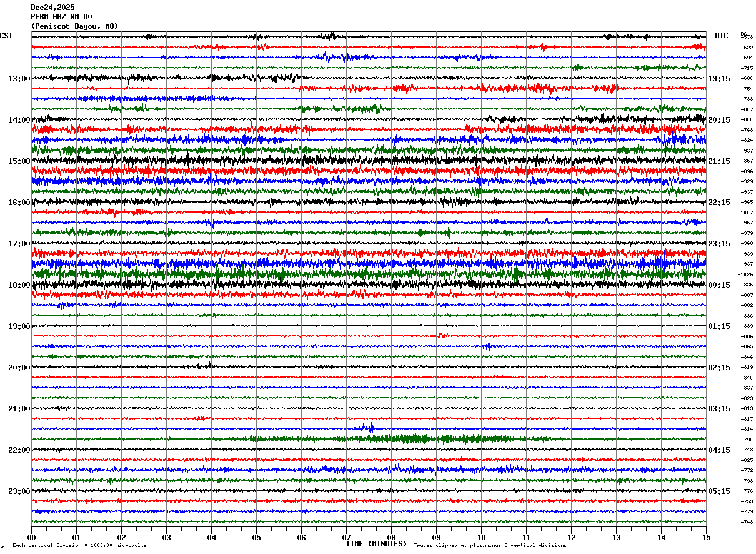Select the 19:00 CST time label
The width and height of the screenshot is (756, 554).
pos(19,326)
